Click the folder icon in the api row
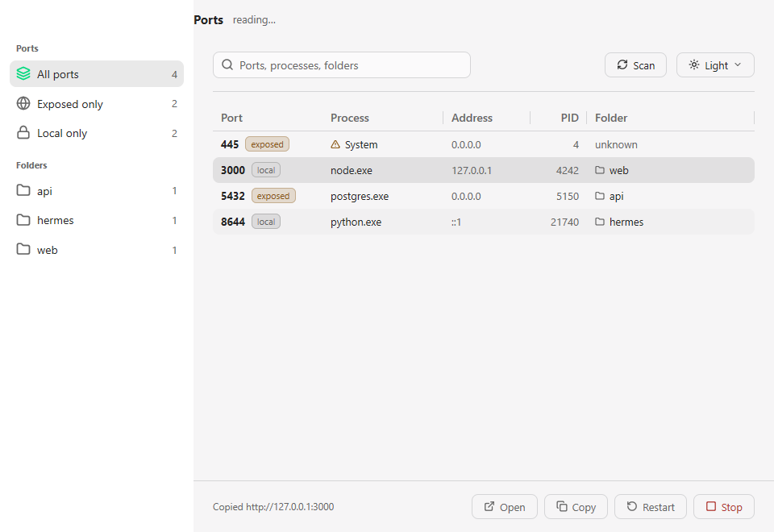 (x=600, y=196)
